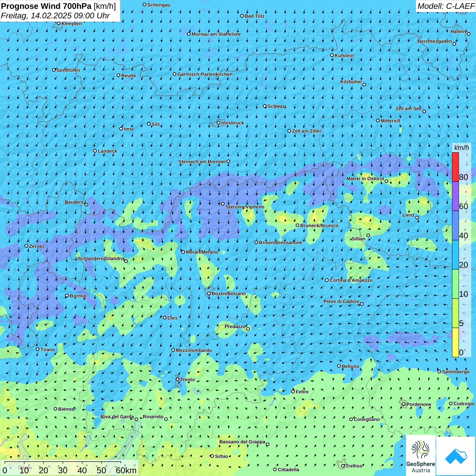Click the 'Riva del Garda' label
The width and height of the screenshot is (476, 476).
(117, 417)
